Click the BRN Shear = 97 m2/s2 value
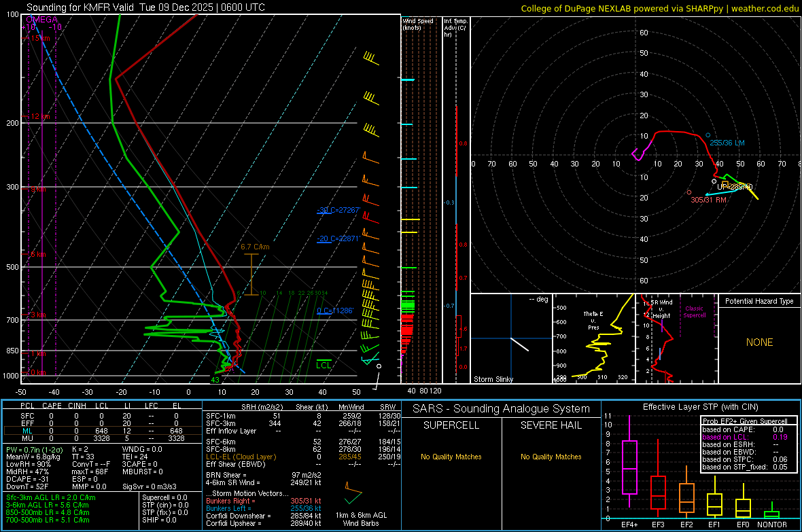The height and width of the screenshot is (532, 802). 264,475
